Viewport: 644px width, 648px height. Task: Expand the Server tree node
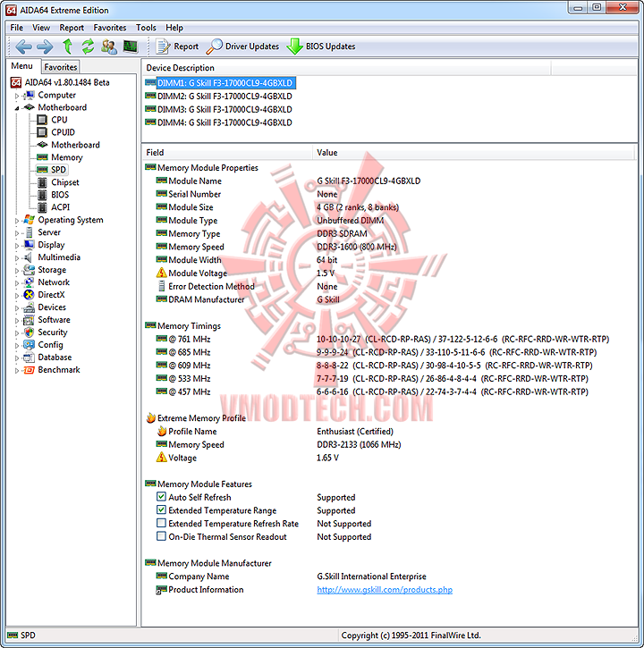[17, 233]
